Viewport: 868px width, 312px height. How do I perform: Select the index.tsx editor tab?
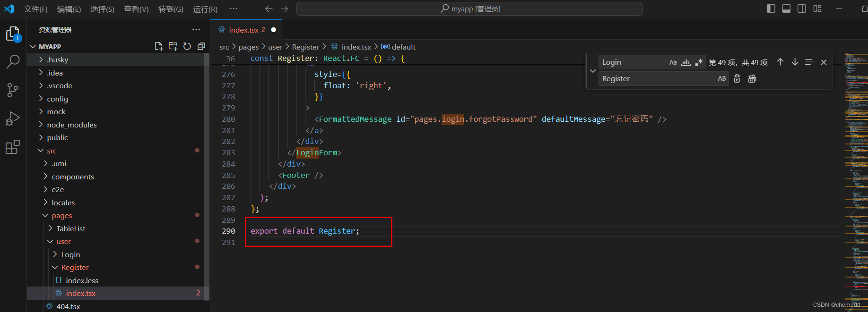(x=246, y=30)
